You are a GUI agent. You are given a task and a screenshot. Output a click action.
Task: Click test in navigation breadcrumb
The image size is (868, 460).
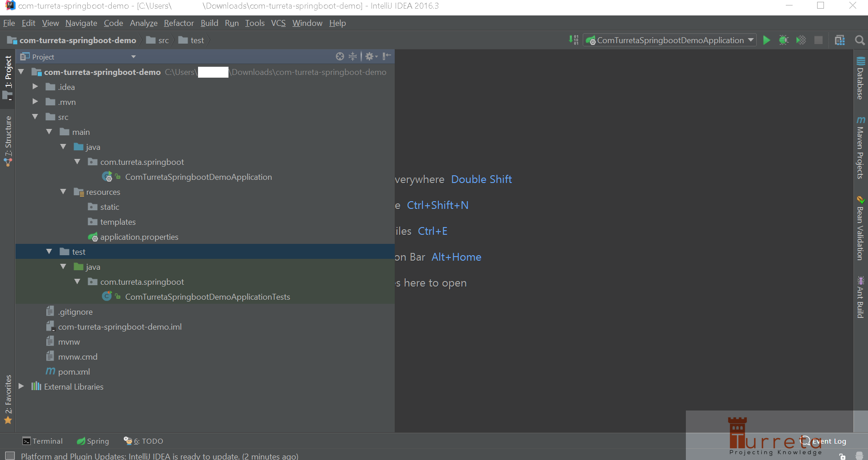pyautogui.click(x=191, y=40)
